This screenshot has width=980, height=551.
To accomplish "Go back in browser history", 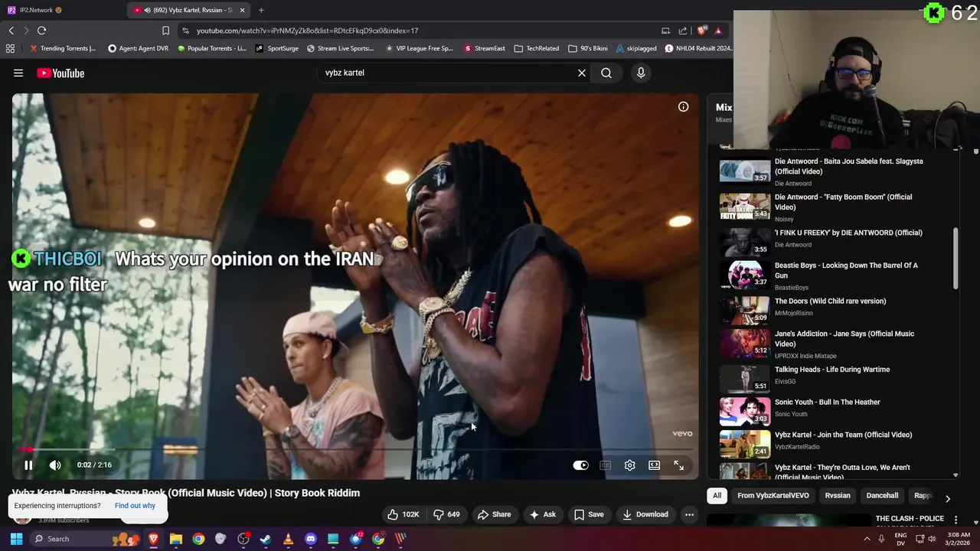I will coord(11,31).
